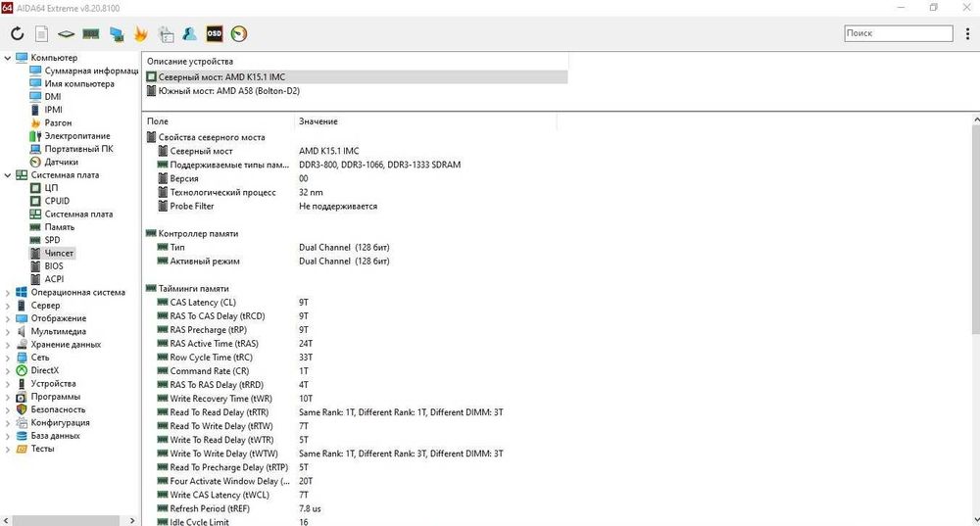This screenshot has height=526, width=980.
Task: Click the computer monitor toolbar icon
Action: pos(117,33)
